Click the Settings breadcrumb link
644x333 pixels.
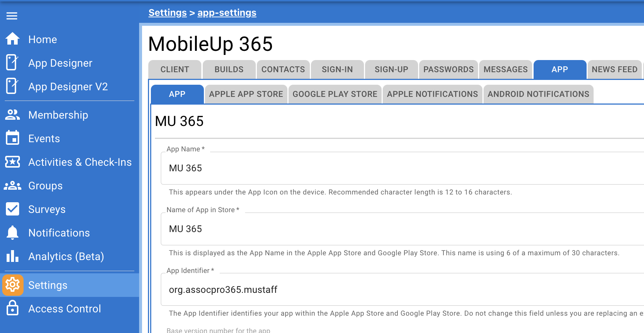167,12
